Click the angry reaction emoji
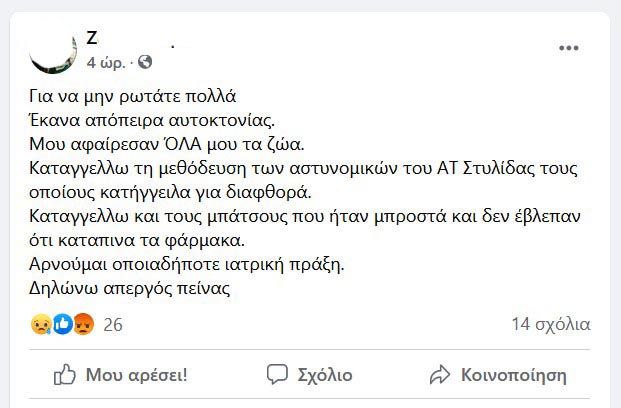621x408 pixels. pos(84,324)
